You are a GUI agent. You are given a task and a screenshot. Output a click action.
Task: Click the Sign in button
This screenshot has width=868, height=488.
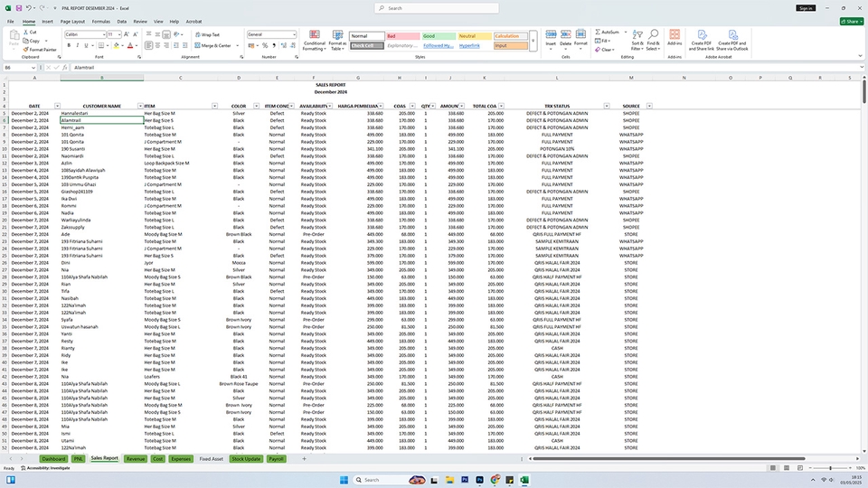[806, 8]
